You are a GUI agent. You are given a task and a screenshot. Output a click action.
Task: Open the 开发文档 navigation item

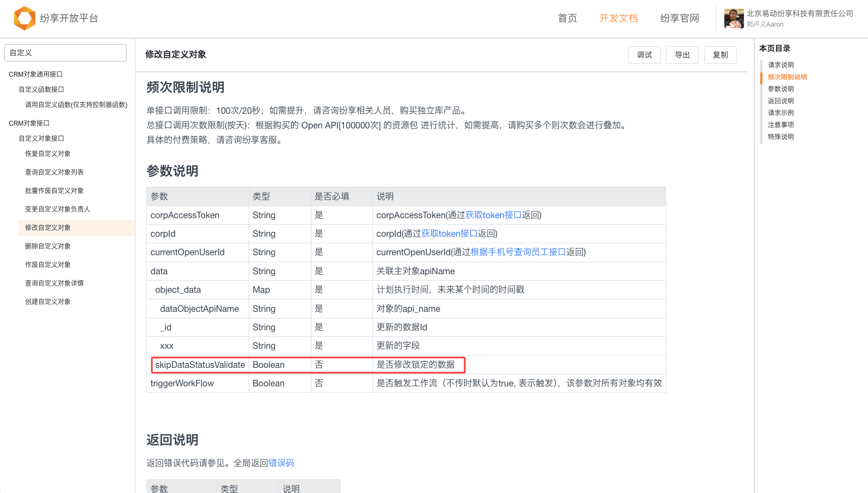[618, 18]
